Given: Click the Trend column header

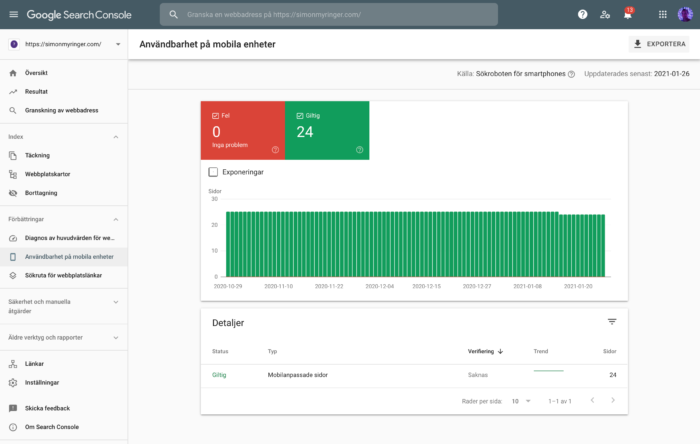Looking at the screenshot, I should tap(541, 351).
